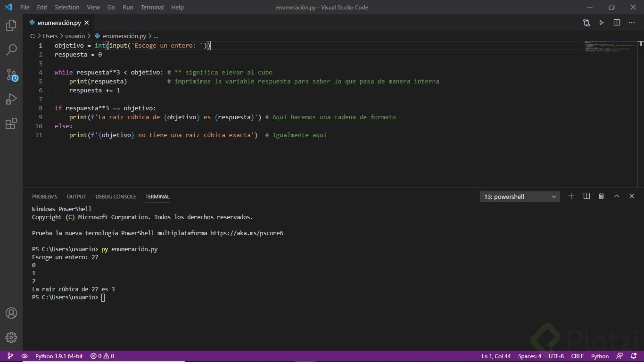This screenshot has height=362, width=644.
Task: Select the enumeración.py editor tab
Action: point(59,23)
